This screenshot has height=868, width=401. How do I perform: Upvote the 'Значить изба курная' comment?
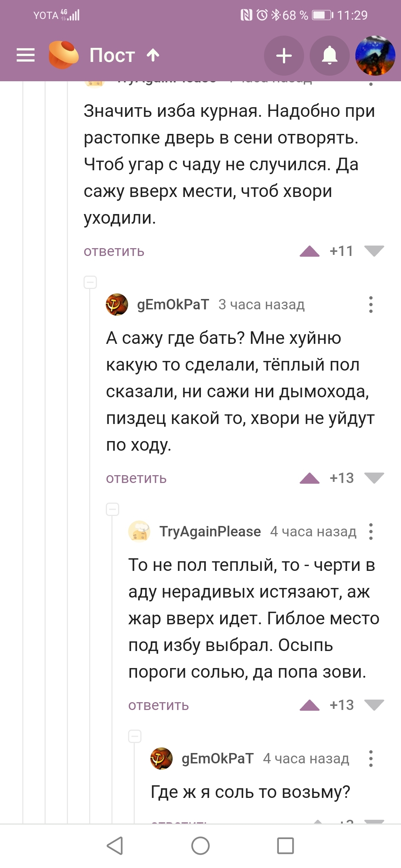[309, 251]
